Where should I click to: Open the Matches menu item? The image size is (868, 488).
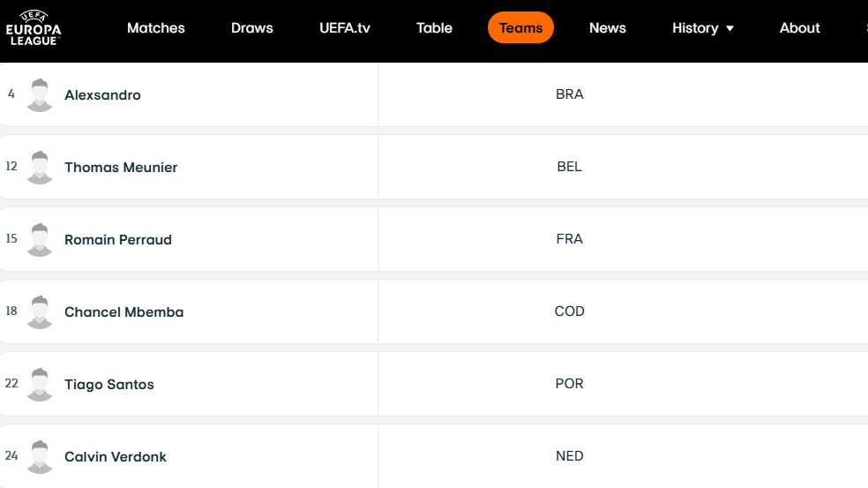pos(156,28)
